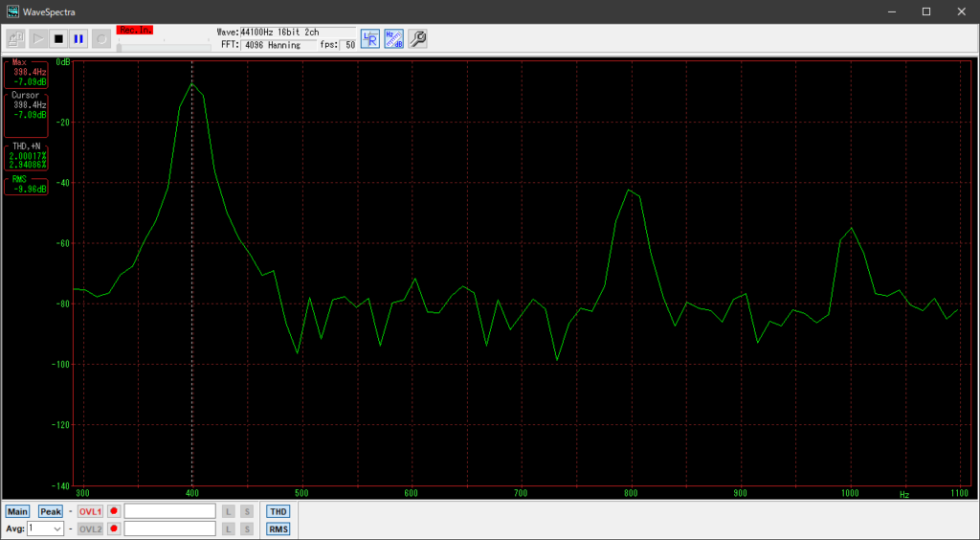Open settings with the wrench icon
Image resolution: width=980 pixels, height=540 pixels.
(417, 38)
